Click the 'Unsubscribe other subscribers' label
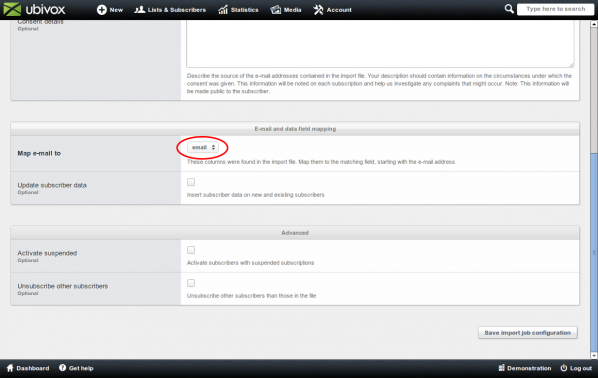The image size is (598, 378). [63, 286]
